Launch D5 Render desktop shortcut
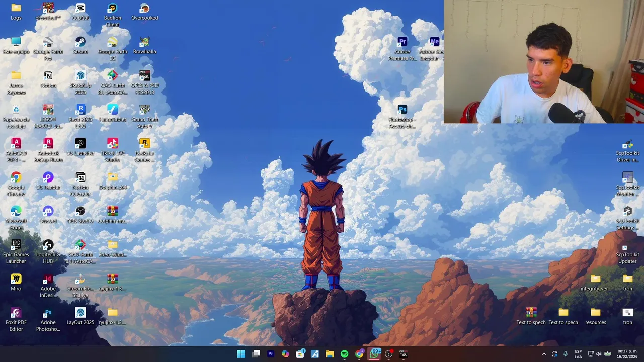Image resolution: width=644 pixels, height=362 pixels. pyautogui.click(x=48, y=180)
